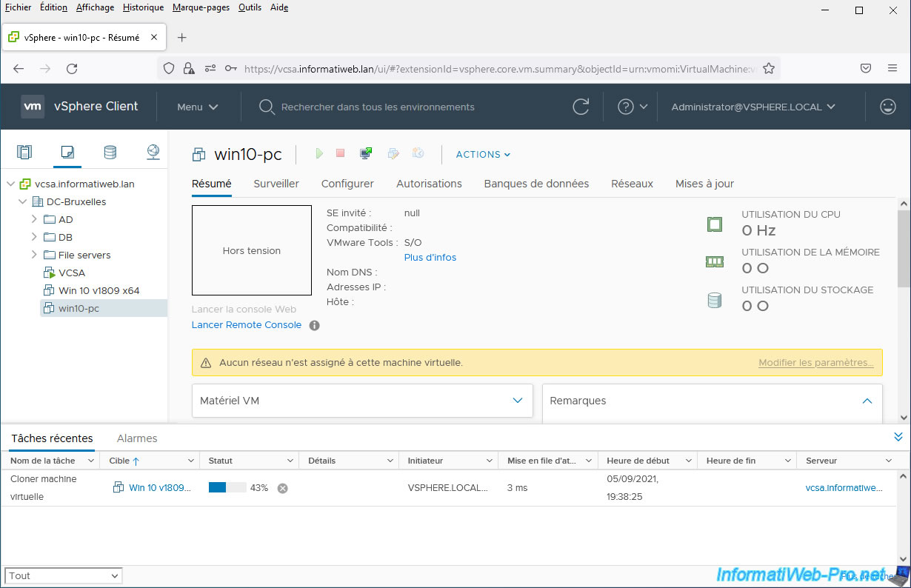Click the Win 10 v1809 target link in tasks

point(160,488)
